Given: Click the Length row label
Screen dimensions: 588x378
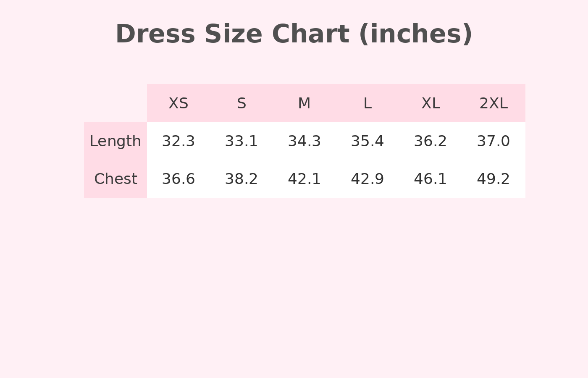Looking at the screenshot, I should [x=115, y=141].
